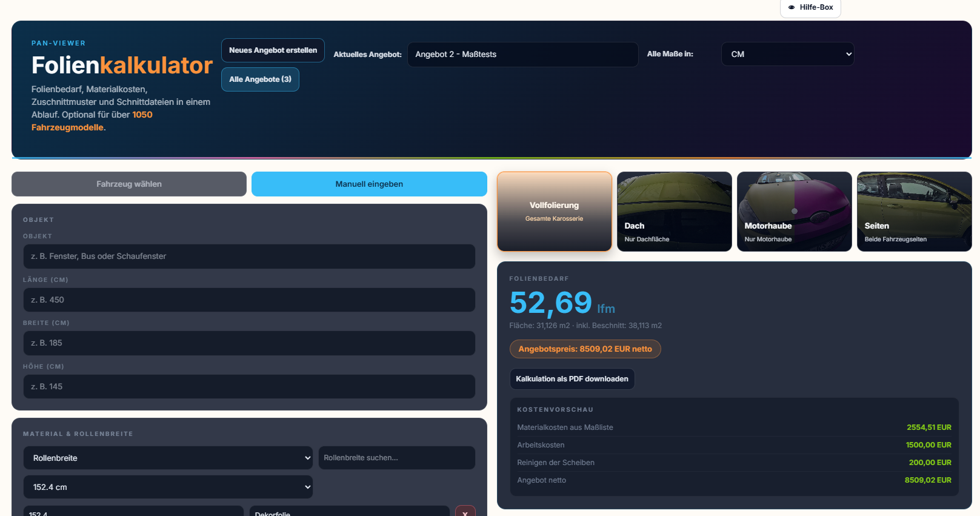Click the Arbeitskosten 1500,00 EUR value
980x516 pixels.
[x=928, y=445]
